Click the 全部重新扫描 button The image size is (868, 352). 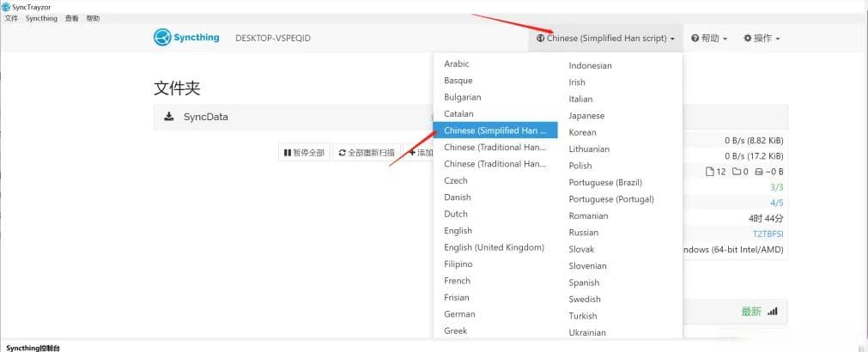coord(367,153)
